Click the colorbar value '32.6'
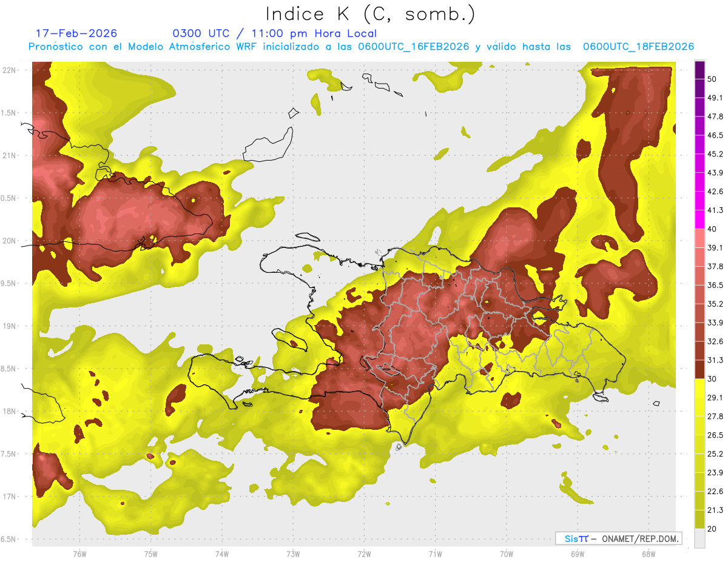The height and width of the screenshot is (562, 728). (x=715, y=341)
